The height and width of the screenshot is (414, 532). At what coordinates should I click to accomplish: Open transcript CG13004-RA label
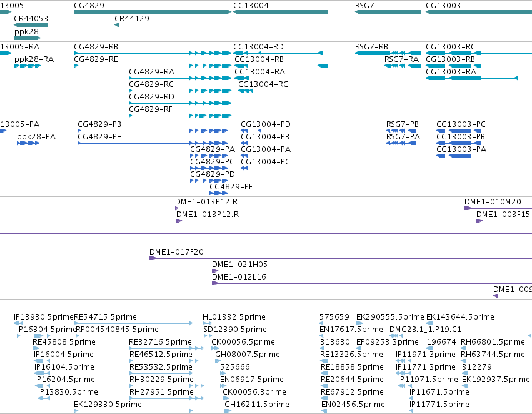pyautogui.click(x=260, y=71)
